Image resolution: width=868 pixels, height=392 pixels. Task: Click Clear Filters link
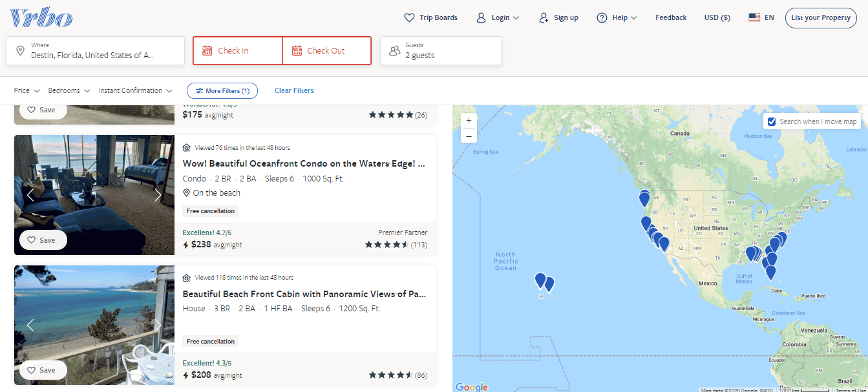coord(294,91)
